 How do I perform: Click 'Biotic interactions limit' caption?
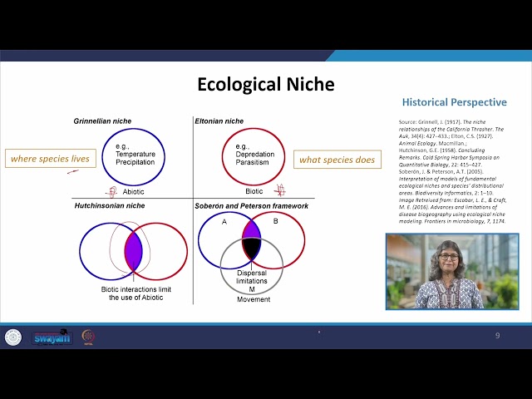coord(136,289)
